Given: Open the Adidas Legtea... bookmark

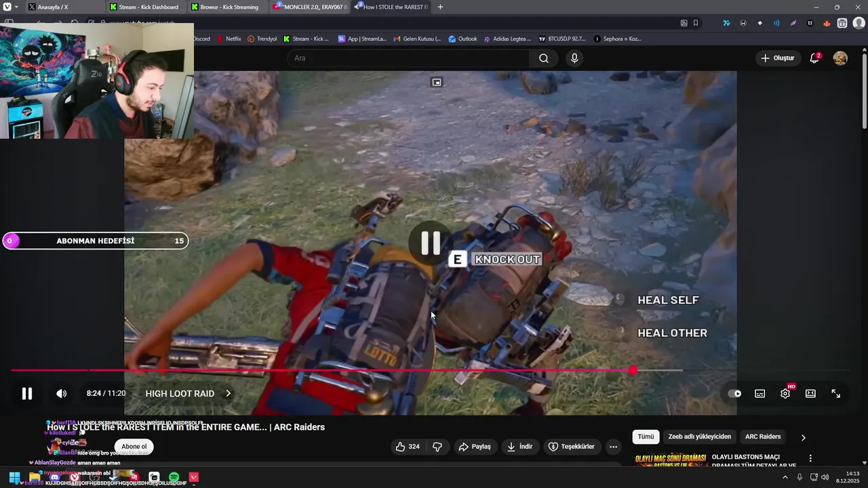Looking at the screenshot, I should (x=507, y=39).
